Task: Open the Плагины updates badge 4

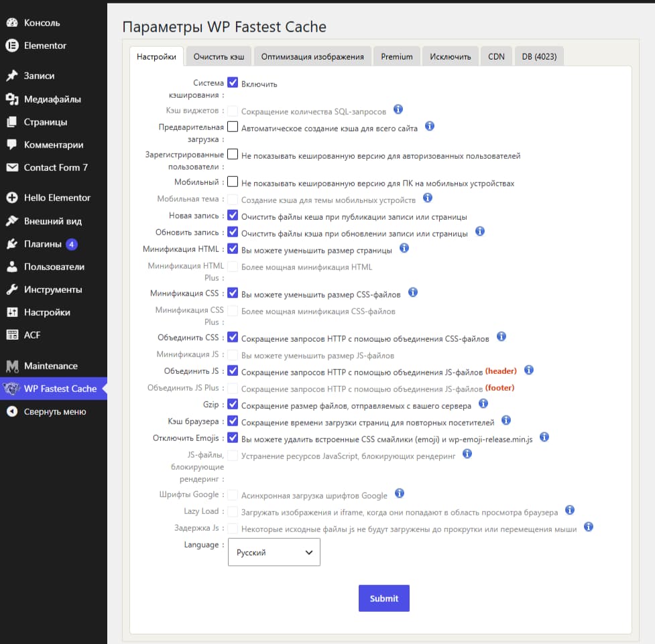Action: tap(72, 244)
